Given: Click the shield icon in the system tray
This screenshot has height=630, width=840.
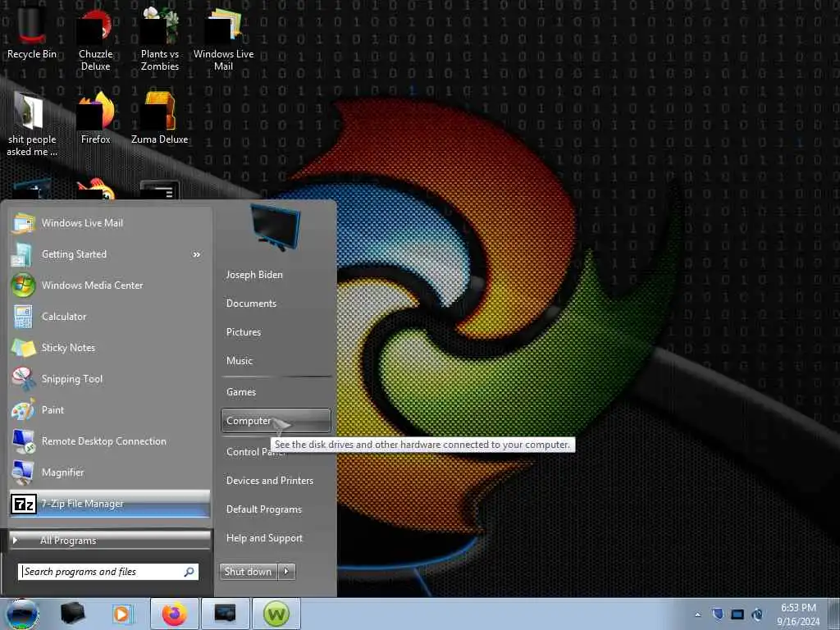Looking at the screenshot, I should coord(718,614).
